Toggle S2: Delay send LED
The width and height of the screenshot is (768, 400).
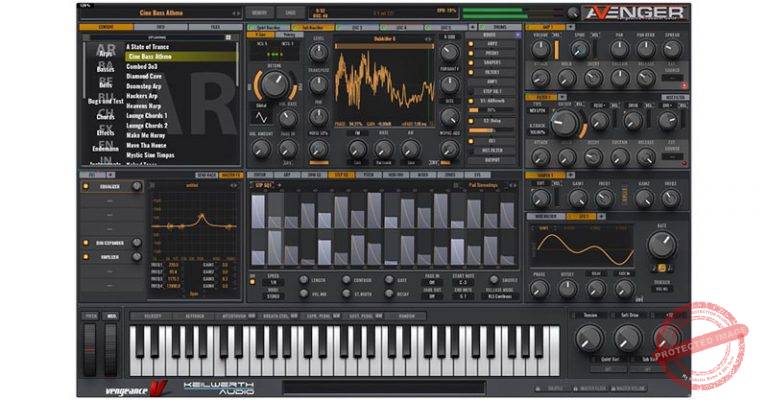[x=471, y=121]
